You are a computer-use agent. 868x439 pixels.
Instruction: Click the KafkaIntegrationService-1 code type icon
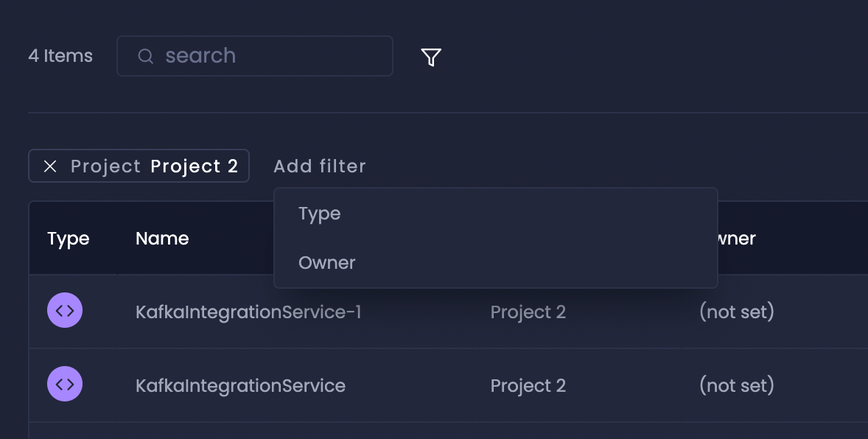tap(65, 310)
